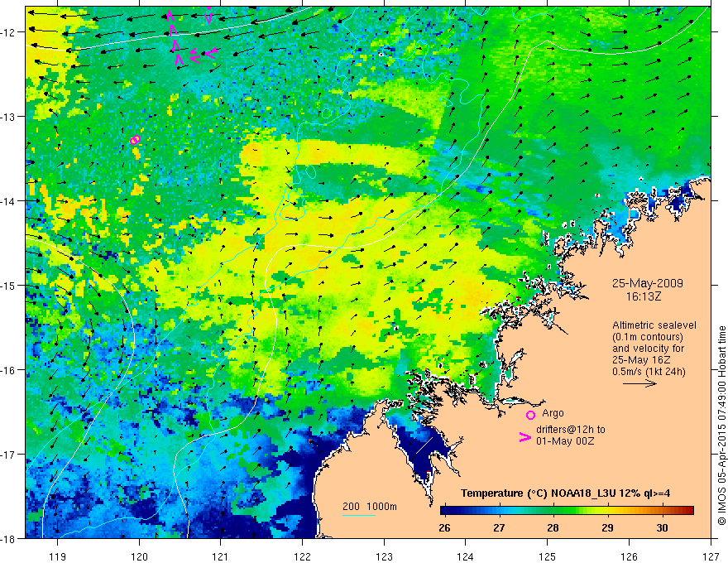
Task: Click the Argo float marker near 120E 13.3S
Action: click(x=135, y=139)
